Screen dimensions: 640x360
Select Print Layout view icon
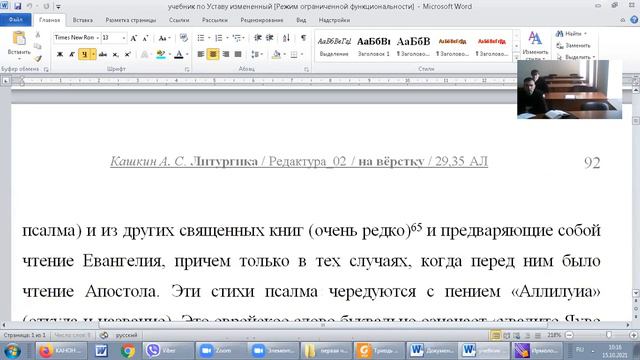(496, 336)
